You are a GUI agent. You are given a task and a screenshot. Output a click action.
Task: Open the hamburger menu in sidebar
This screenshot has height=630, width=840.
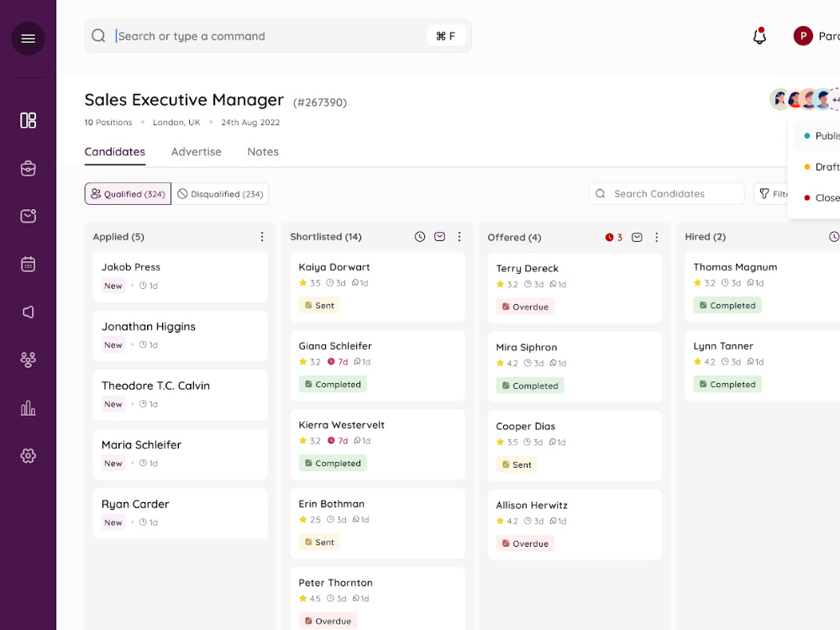28,39
